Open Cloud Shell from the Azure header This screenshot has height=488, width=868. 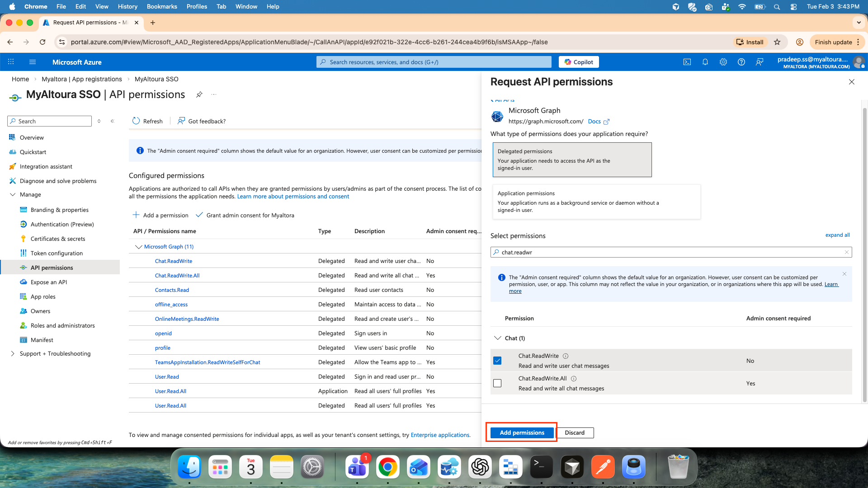(687, 62)
